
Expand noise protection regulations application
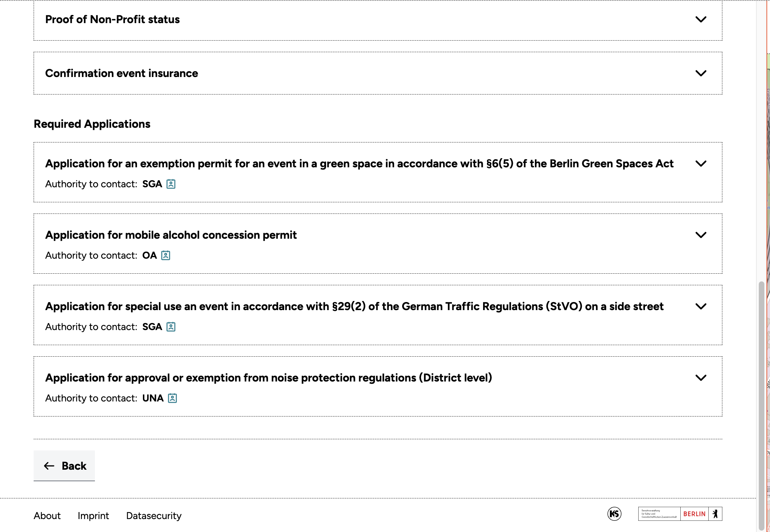pos(701,378)
